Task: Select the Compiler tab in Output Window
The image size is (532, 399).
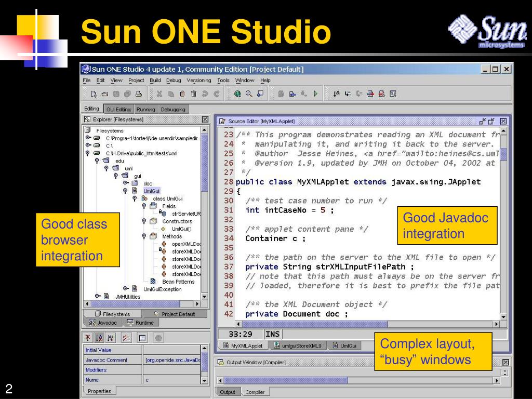Action: tap(255, 392)
